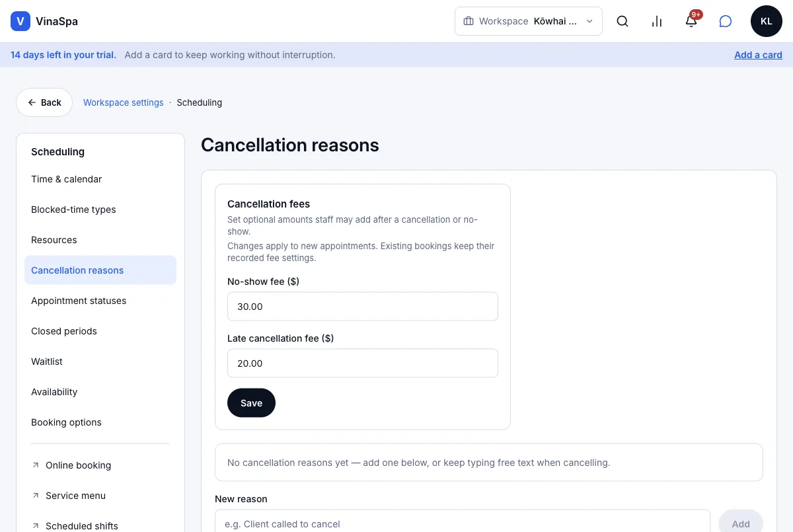Open the Workspace settings breadcrumb link

click(x=124, y=102)
